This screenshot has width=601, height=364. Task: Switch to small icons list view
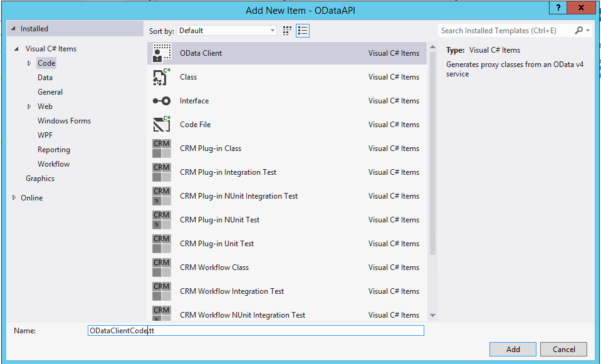tap(303, 31)
